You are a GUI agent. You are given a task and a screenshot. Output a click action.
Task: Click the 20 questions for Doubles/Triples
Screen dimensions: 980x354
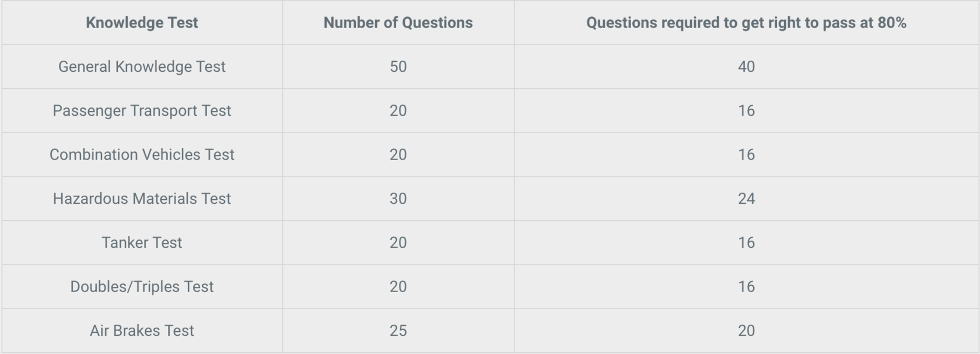[398, 286]
